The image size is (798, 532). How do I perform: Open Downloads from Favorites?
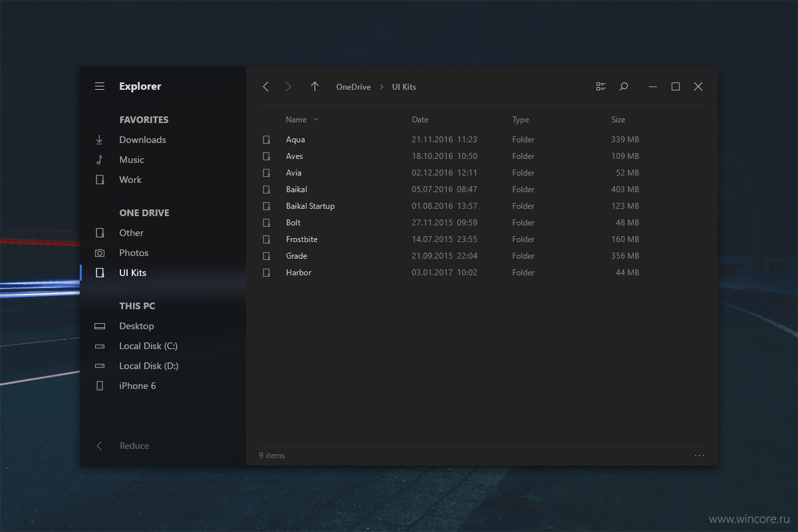point(143,140)
